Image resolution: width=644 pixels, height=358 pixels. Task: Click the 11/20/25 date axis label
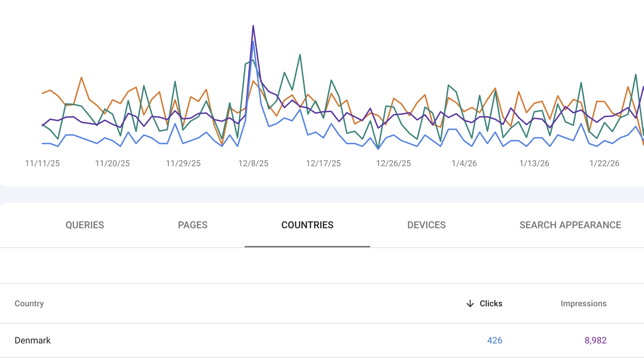click(112, 163)
